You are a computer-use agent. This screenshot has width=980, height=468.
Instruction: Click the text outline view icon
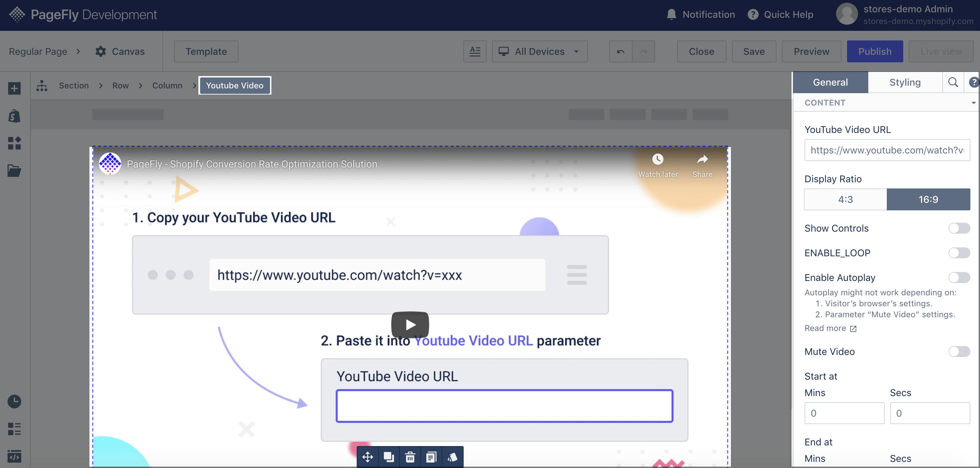474,51
